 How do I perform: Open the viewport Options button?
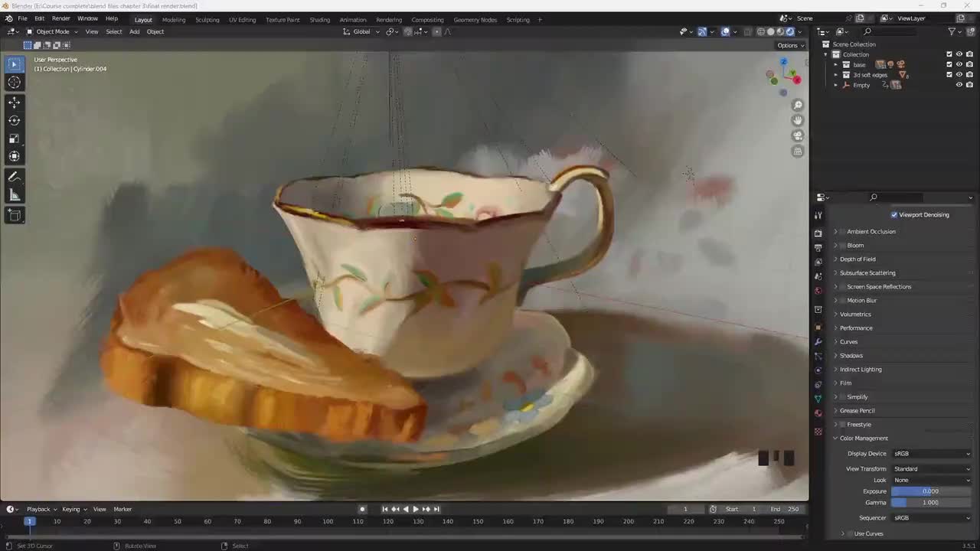click(x=790, y=45)
